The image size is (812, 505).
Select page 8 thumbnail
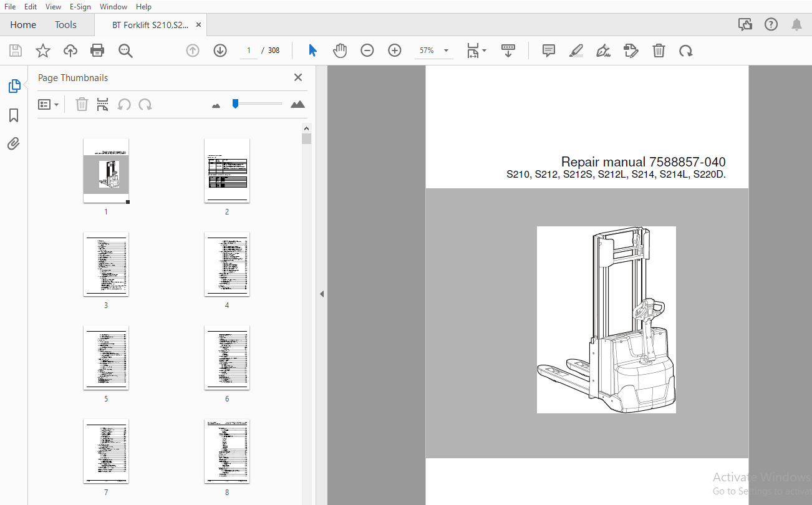pyautogui.click(x=227, y=451)
